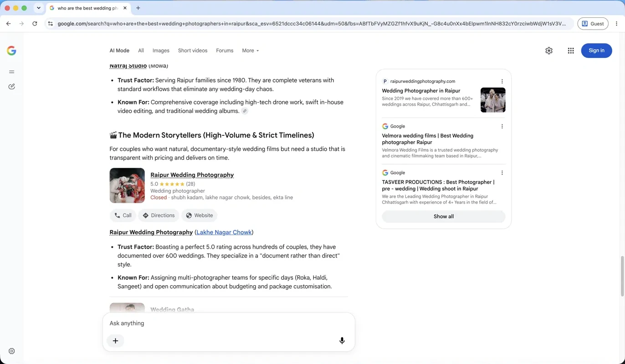
Task: Click the site info icon in address bar
Action: pyautogui.click(x=50, y=24)
